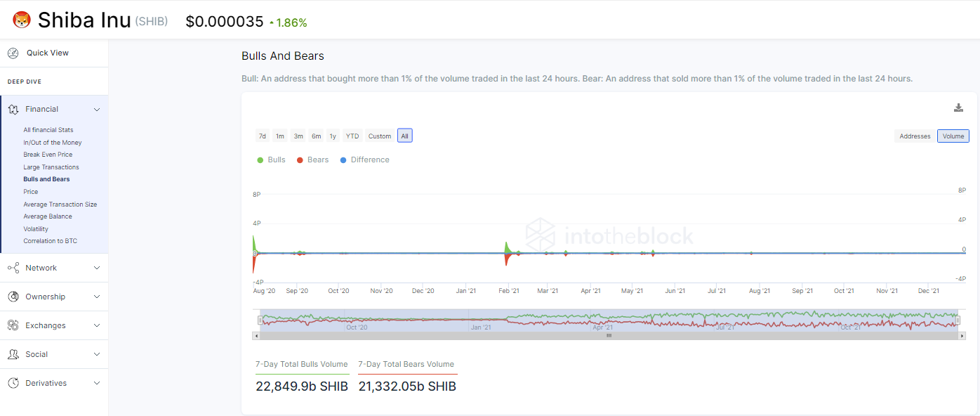Expand the Ownership section chevron
Viewport: 980px width, 416px height.
(97, 297)
